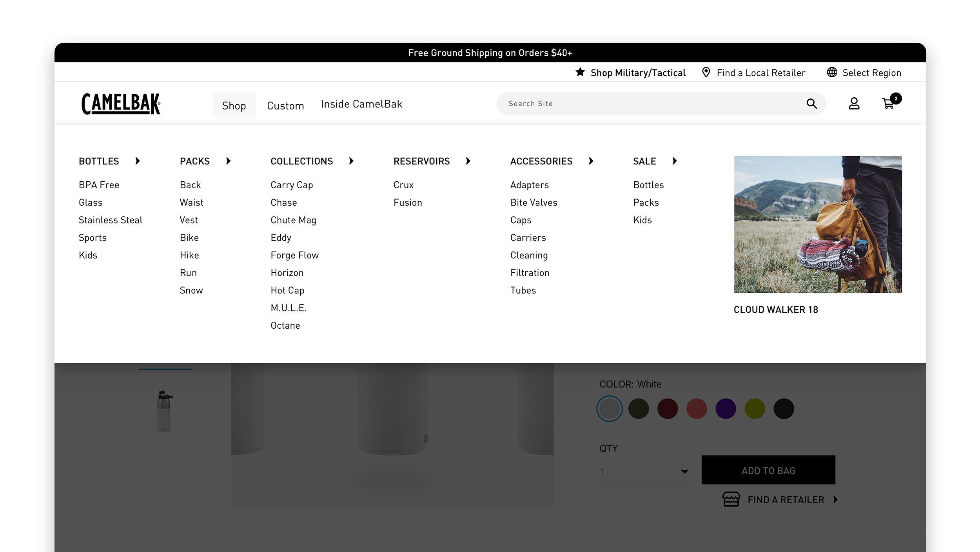
Task: Open the user account icon
Action: (x=854, y=104)
